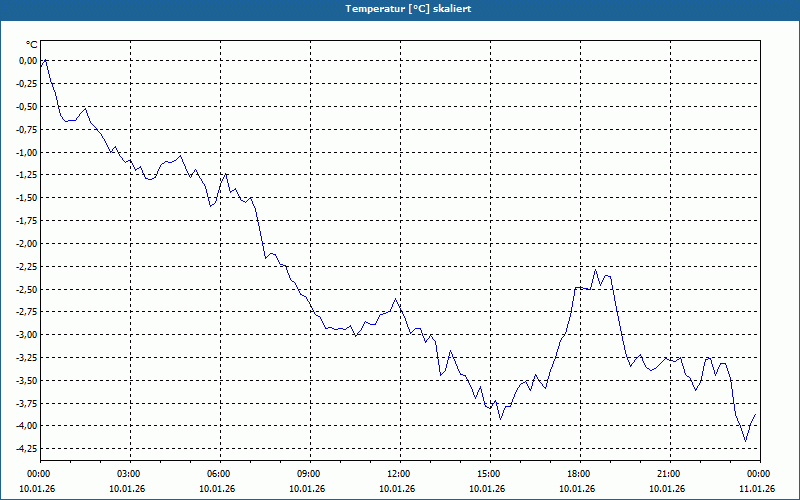Click the -3,50 y-axis label
Image resolution: width=800 pixels, height=500 pixels.
coord(27,381)
